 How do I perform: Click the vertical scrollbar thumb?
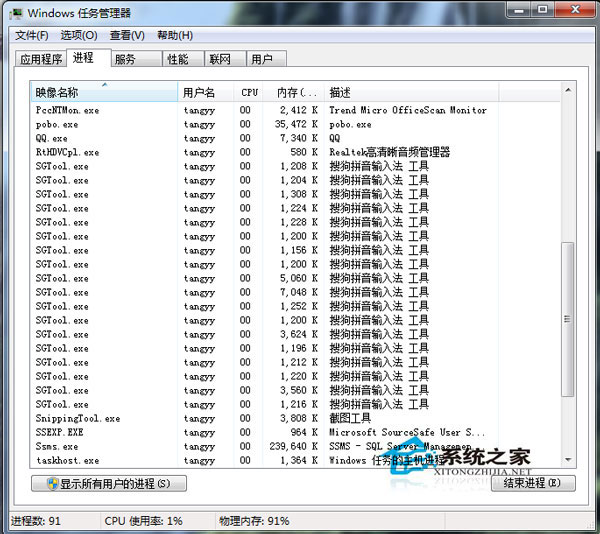[567, 319]
